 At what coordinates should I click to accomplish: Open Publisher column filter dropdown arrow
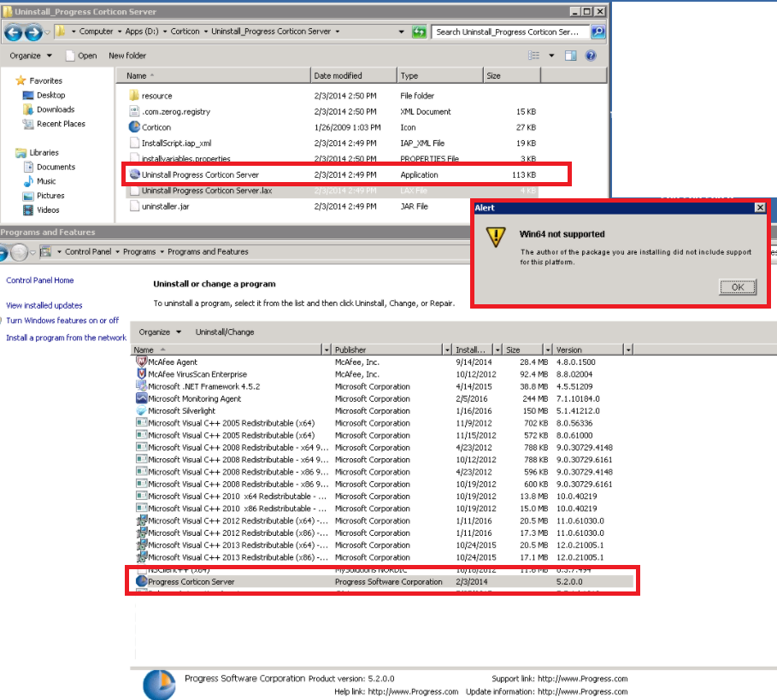pos(447,350)
